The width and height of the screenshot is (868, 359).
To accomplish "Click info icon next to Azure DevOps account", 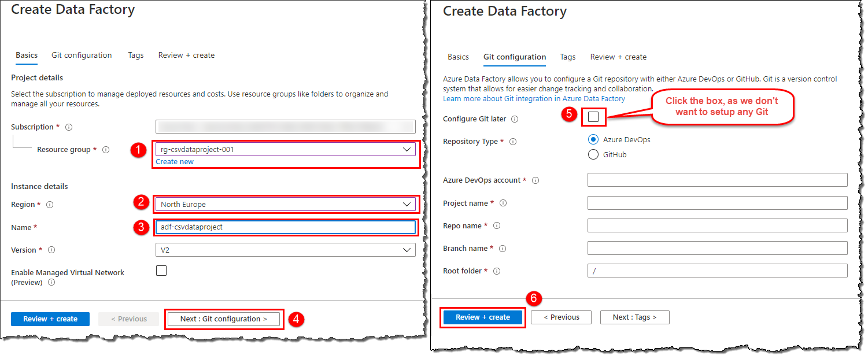I will 535,180.
